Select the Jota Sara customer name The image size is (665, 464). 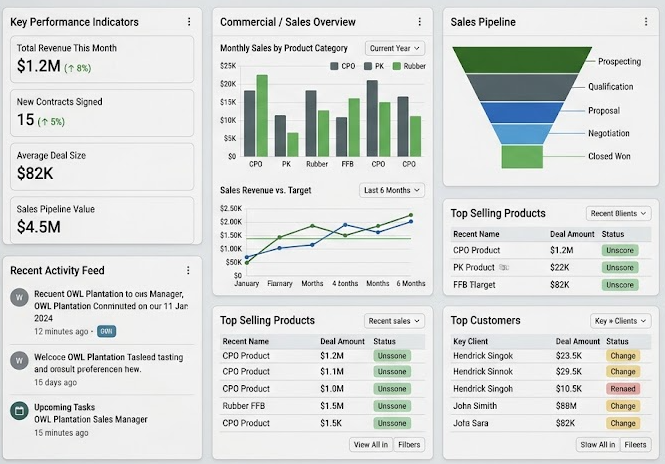tap(470, 423)
